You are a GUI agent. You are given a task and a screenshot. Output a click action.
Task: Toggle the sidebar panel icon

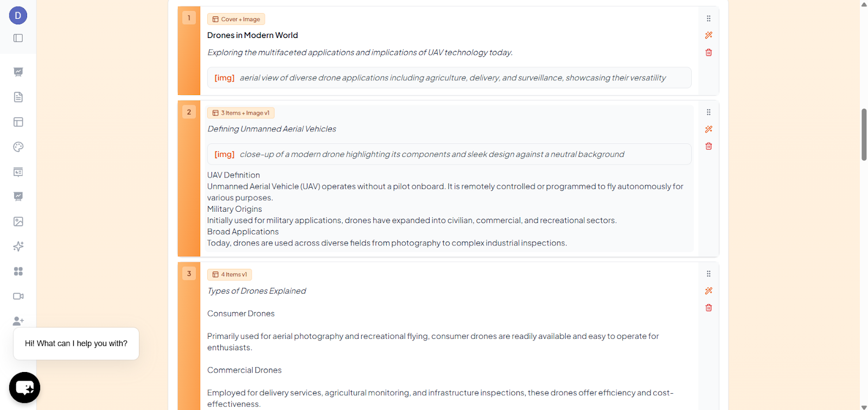click(x=18, y=38)
